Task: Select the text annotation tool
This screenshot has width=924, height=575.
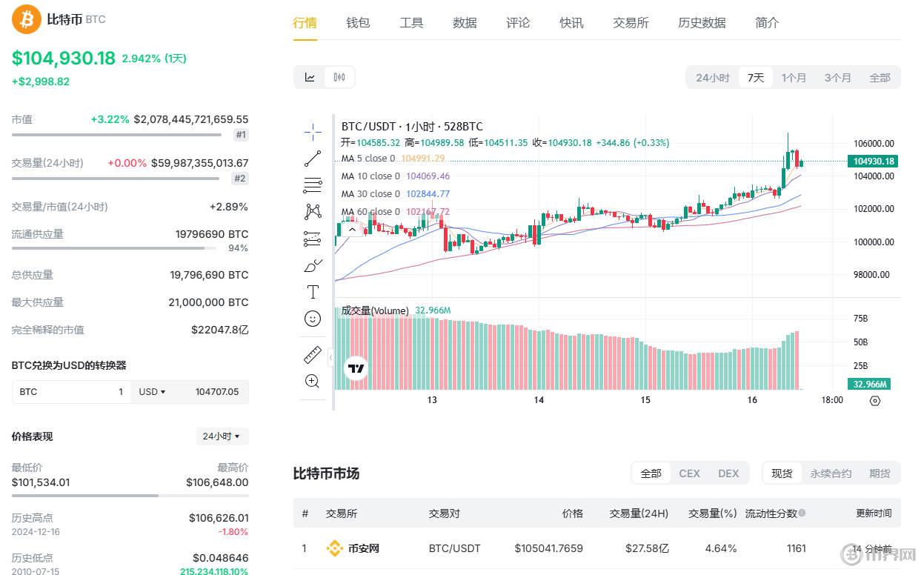Action: click(313, 292)
